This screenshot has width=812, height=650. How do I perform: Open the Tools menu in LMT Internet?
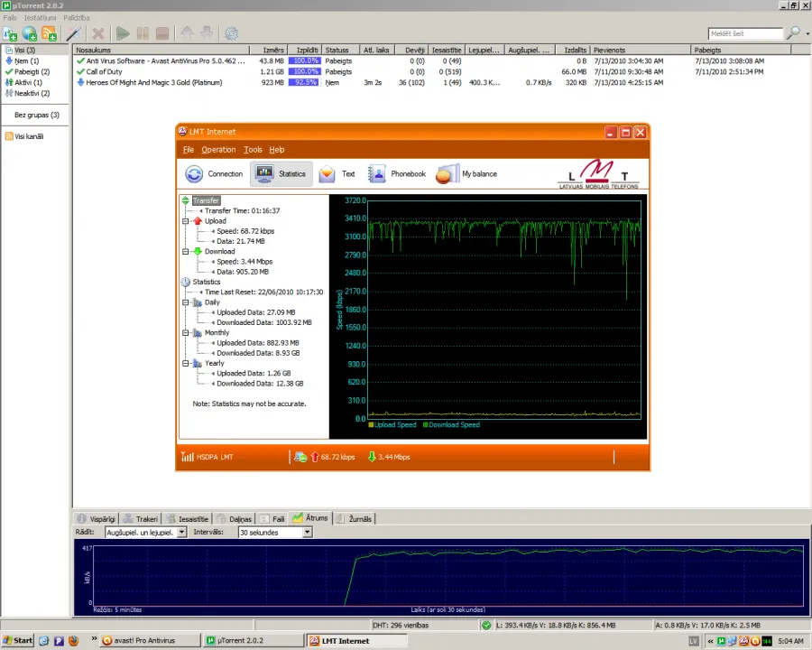pos(253,150)
